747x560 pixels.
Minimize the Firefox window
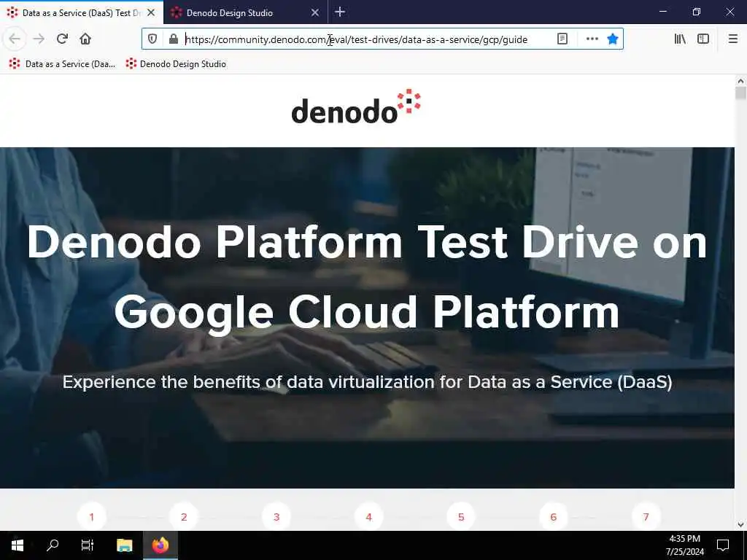(x=663, y=12)
